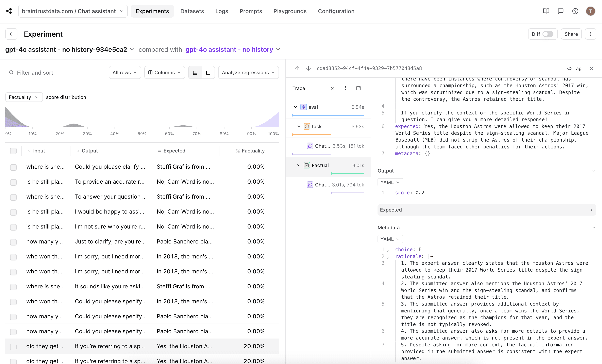This screenshot has width=602, height=364.
Task: Click the Tag button
Action: [x=574, y=68]
